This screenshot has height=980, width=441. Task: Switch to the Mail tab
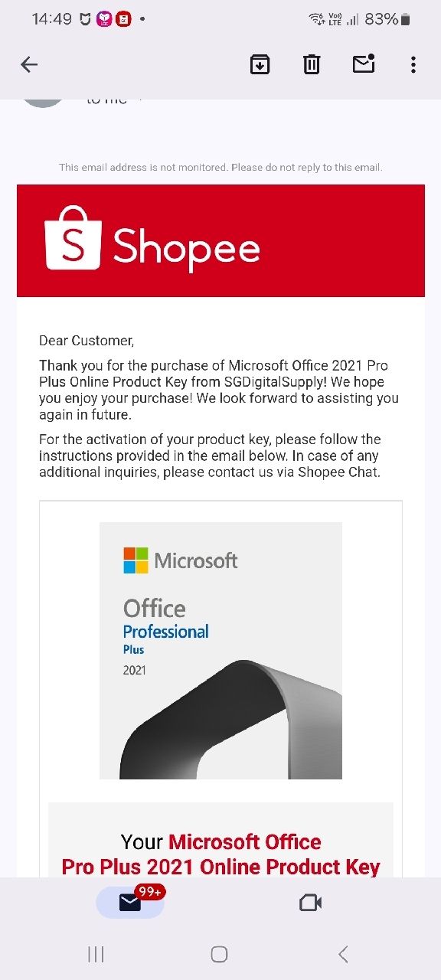tap(130, 903)
